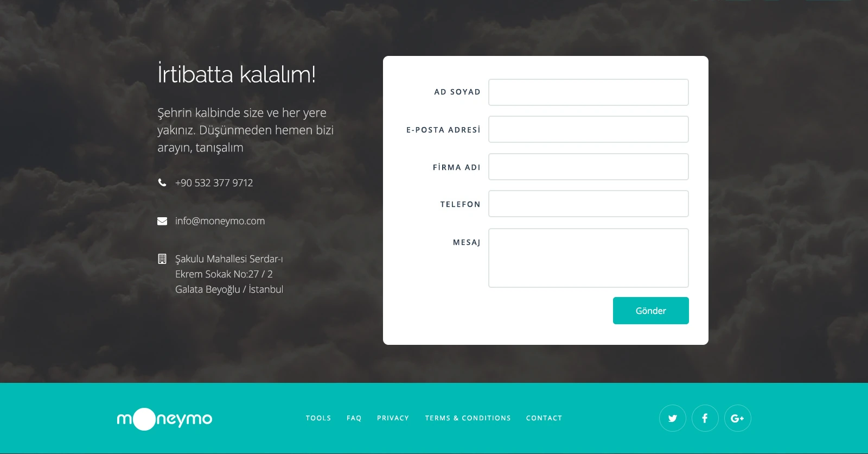Open the FAQ footer link
This screenshot has width=868, height=454.
pyautogui.click(x=354, y=418)
